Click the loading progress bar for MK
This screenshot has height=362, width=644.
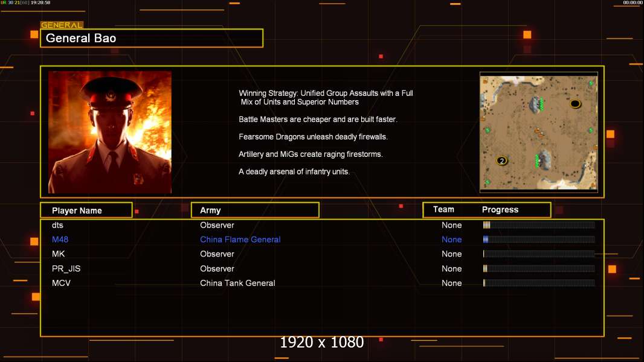[x=539, y=254]
